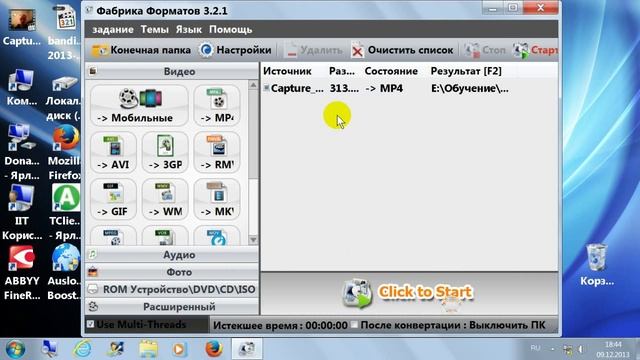640x360 pixels.
Task: Open Windows Start menu orb
Action: click(x=15, y=349)
